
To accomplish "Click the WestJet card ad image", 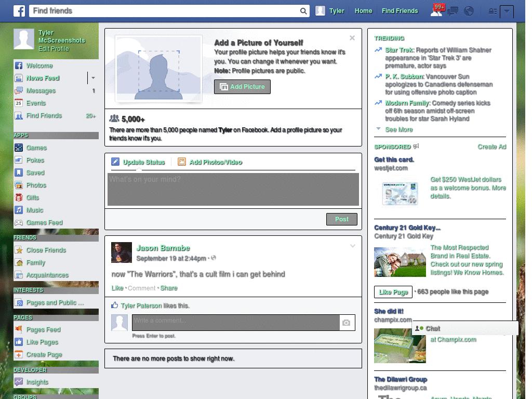I will pyautogui.click(x=400, y=194).
